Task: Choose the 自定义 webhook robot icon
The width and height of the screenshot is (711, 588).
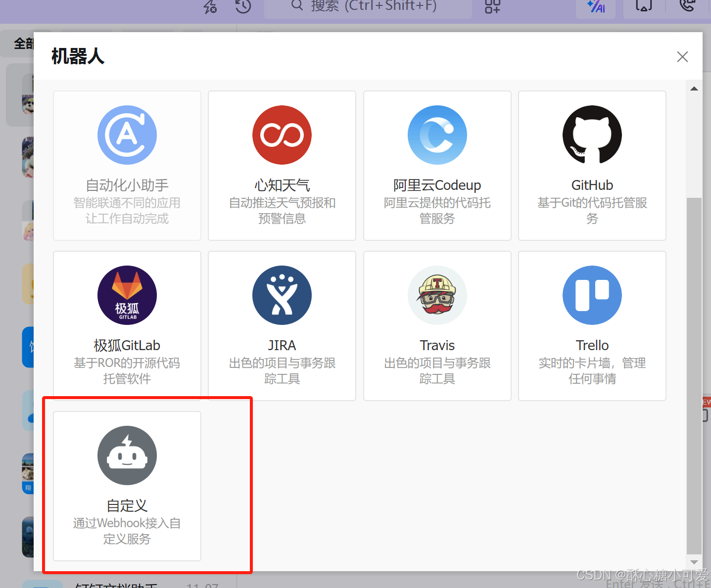Action: (127, 455)
